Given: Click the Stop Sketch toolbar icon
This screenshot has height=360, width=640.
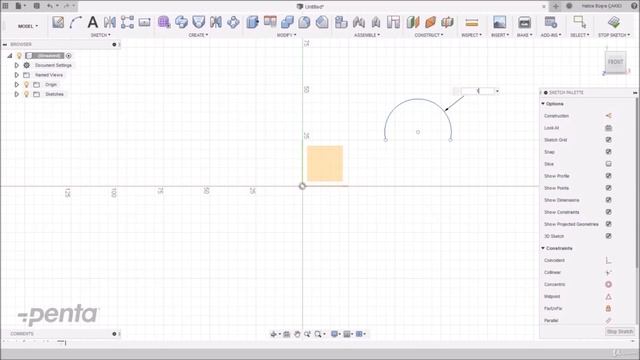Looking at the screenshot, I should pos(614,22).
